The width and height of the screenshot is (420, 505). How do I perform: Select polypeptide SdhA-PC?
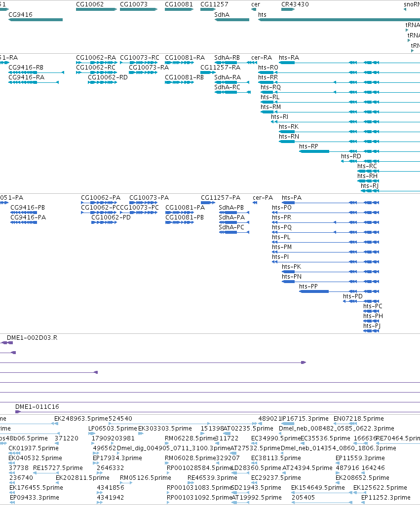pos(234,232)
